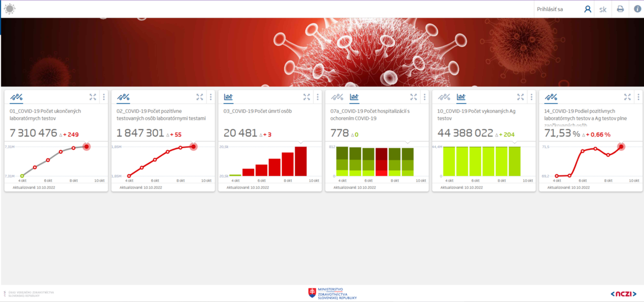The image size is (644, 302).
Task: Click the last highlighted point on 14 Podiel chart
Action: click(621, 146)
